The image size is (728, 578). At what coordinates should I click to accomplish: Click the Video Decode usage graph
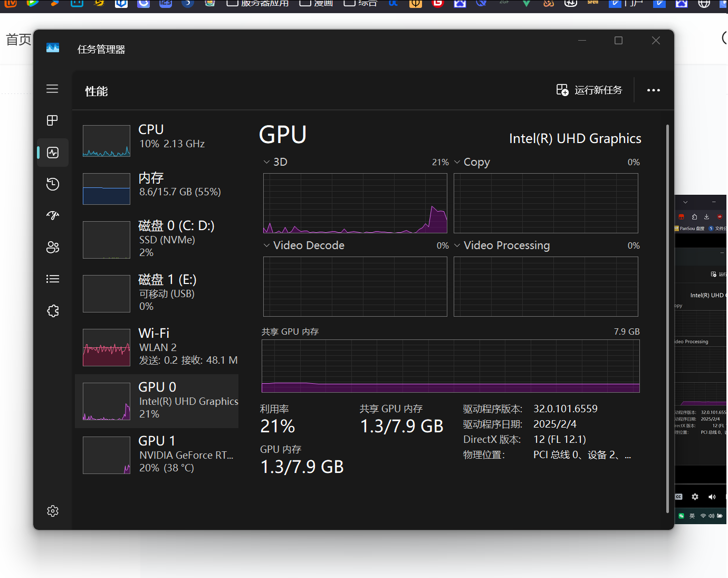click(x=355, y=287)
